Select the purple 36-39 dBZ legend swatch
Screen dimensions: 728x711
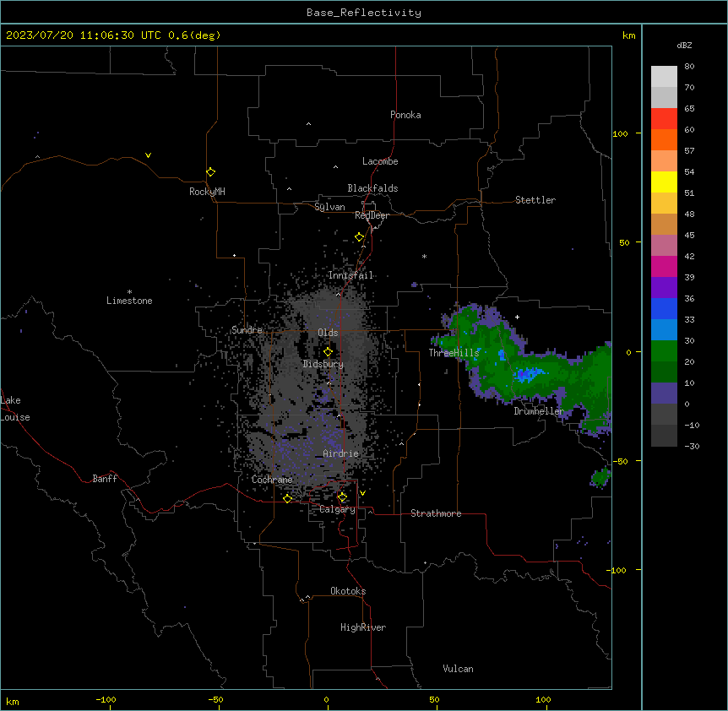click(x=664, y=288)
